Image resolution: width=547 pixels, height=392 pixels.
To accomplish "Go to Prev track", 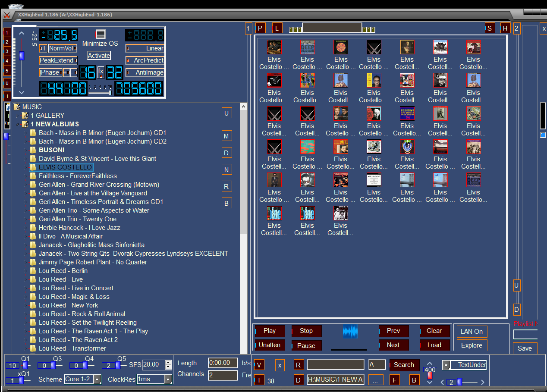I will 393,331.
